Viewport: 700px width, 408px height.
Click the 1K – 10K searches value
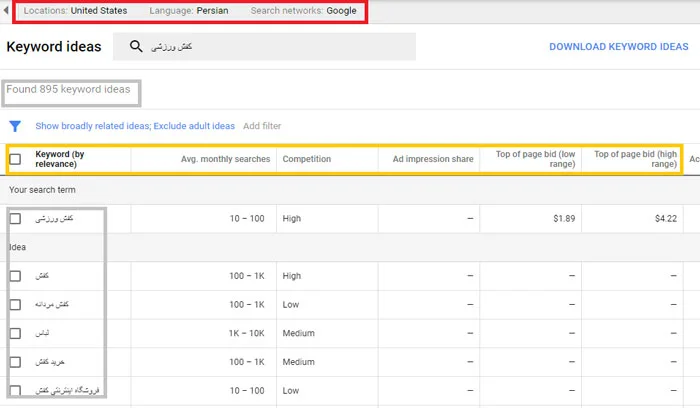click(246, 333)
